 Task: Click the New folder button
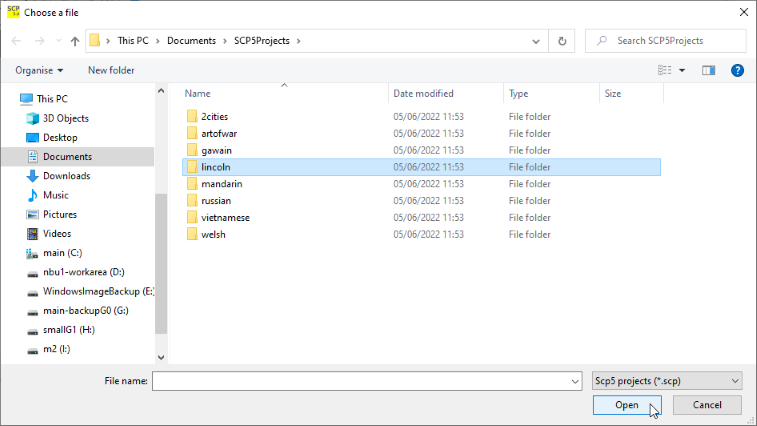[x=111, y=70]
